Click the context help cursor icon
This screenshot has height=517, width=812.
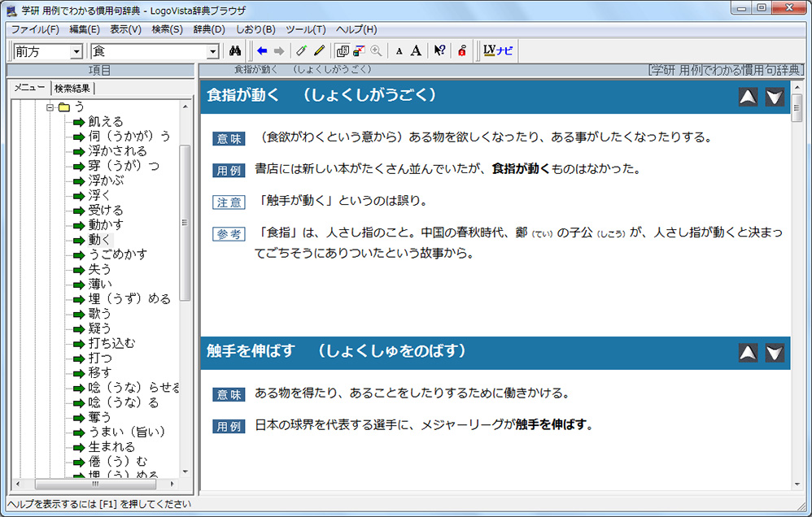click(x=439, y=50)
